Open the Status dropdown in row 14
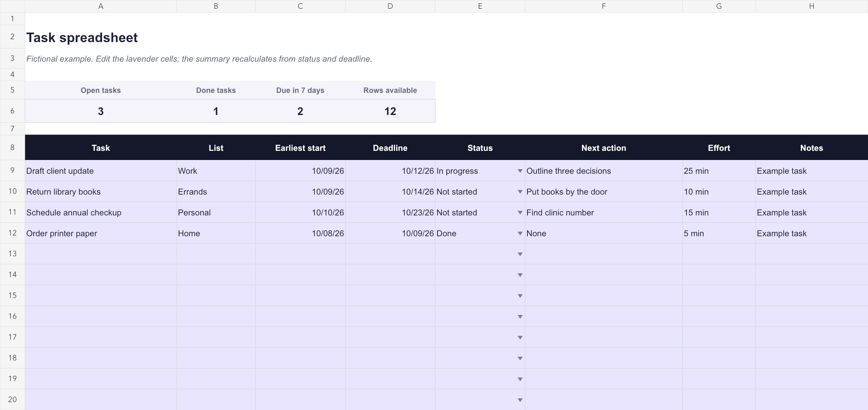The image size is (868, 410). (520, 275)
